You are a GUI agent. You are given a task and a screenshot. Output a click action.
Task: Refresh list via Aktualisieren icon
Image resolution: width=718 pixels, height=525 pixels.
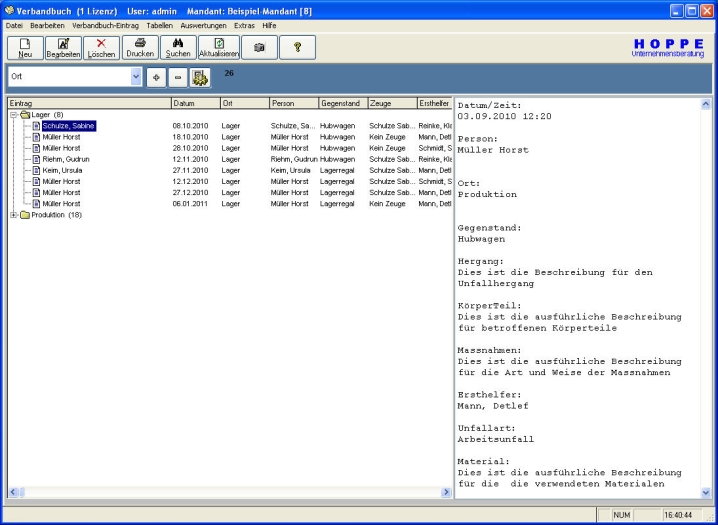[x=218, y=47]
